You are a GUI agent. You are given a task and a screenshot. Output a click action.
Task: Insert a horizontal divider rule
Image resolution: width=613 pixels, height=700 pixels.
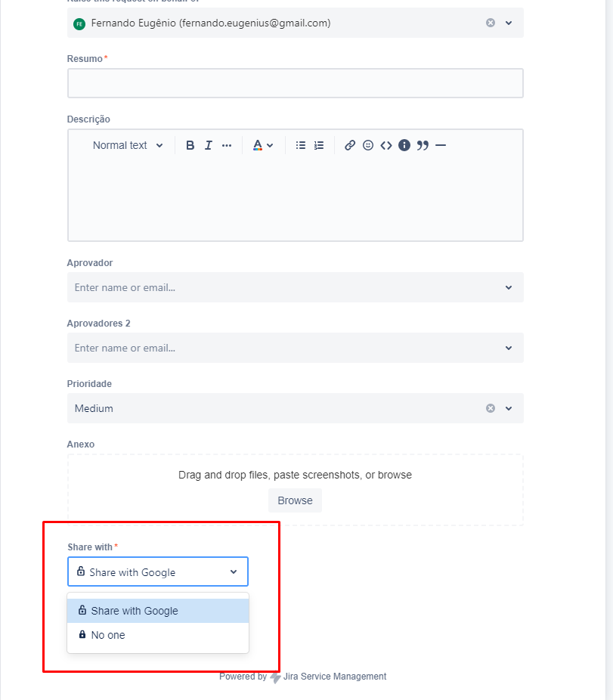[441, 145]
